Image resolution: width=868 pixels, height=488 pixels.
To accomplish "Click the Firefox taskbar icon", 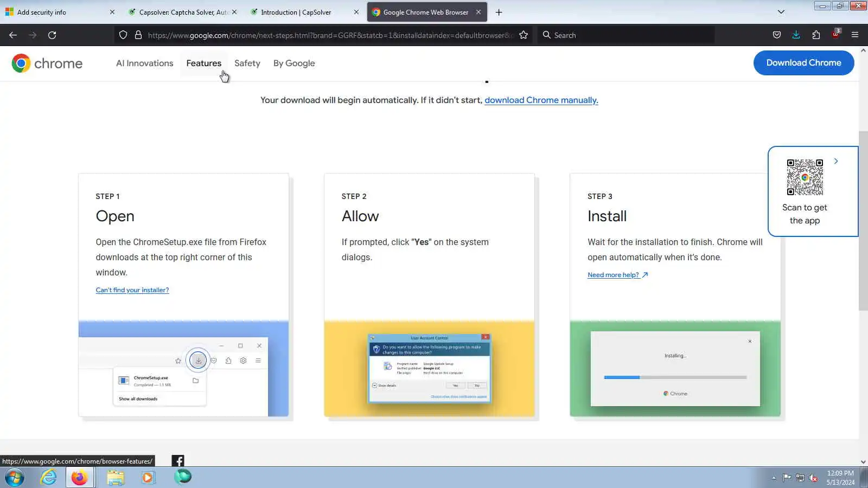I will click(80, 478).
